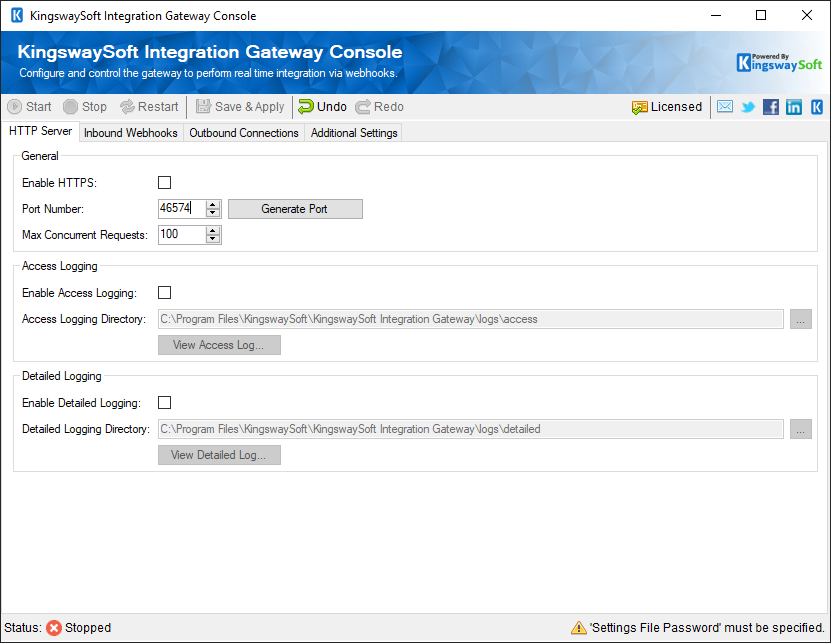Click the Generate Port button
The image size is (831, 643).
(295, 209)
